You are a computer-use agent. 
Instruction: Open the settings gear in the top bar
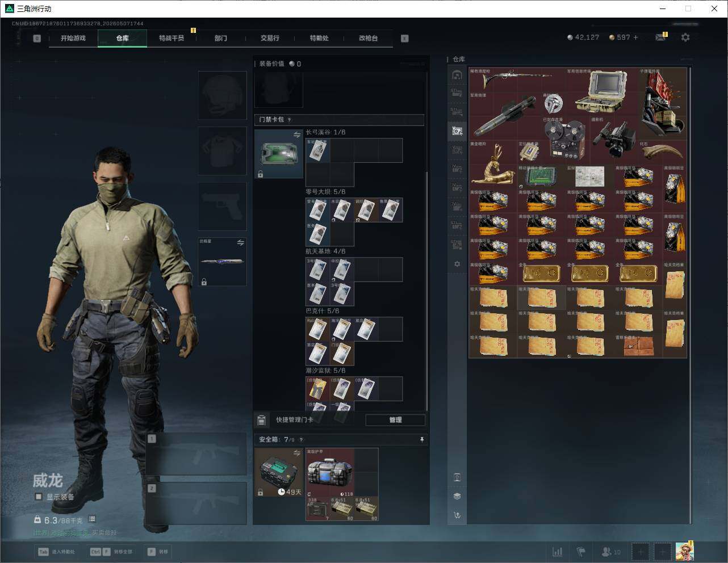[685, 37]
